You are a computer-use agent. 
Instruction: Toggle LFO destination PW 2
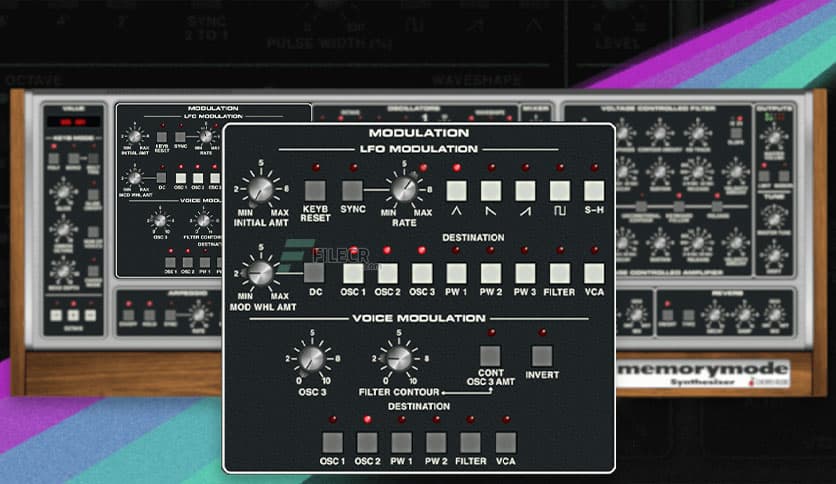pyautogui.click(x=491, y=273)
